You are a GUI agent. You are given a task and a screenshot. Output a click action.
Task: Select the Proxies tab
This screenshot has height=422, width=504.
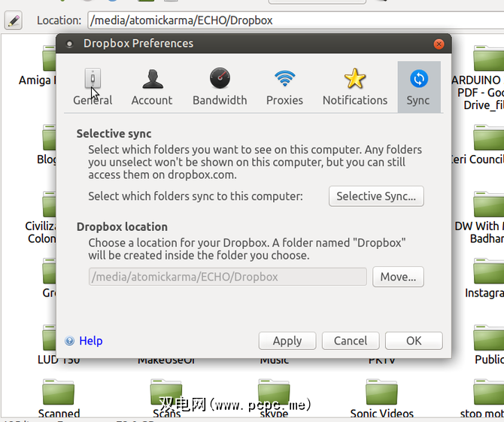tap(284, 87)
